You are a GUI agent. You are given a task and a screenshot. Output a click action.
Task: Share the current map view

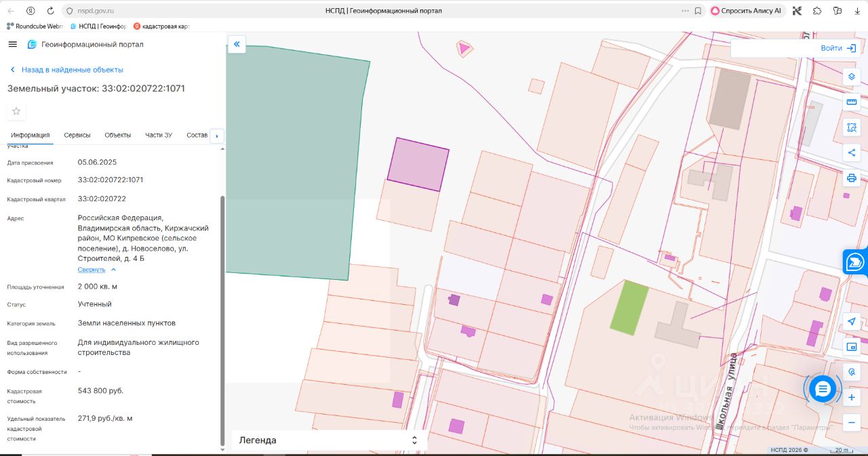[x=852, y=152]
